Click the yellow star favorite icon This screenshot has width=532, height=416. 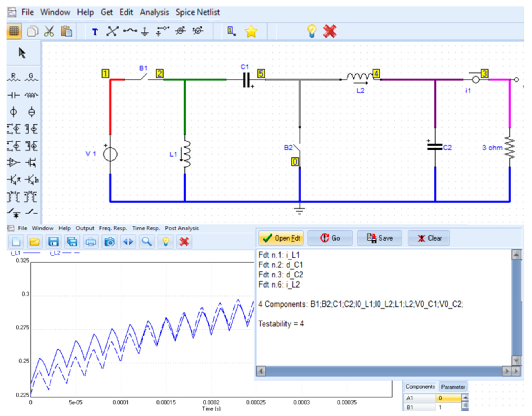click(251, 32)
